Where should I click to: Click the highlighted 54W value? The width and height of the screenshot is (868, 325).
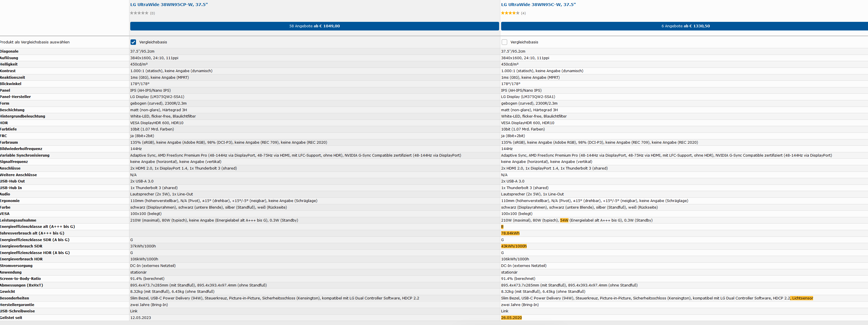564,220
